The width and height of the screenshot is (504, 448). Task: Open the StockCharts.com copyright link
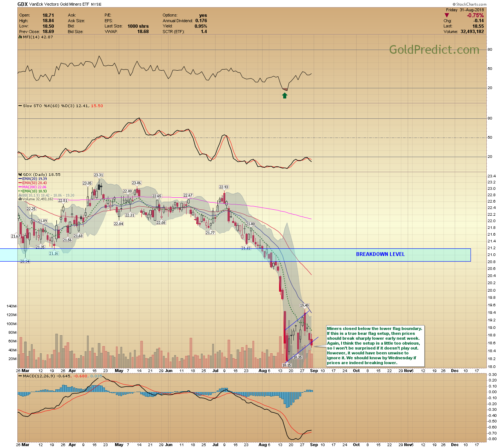469,5
